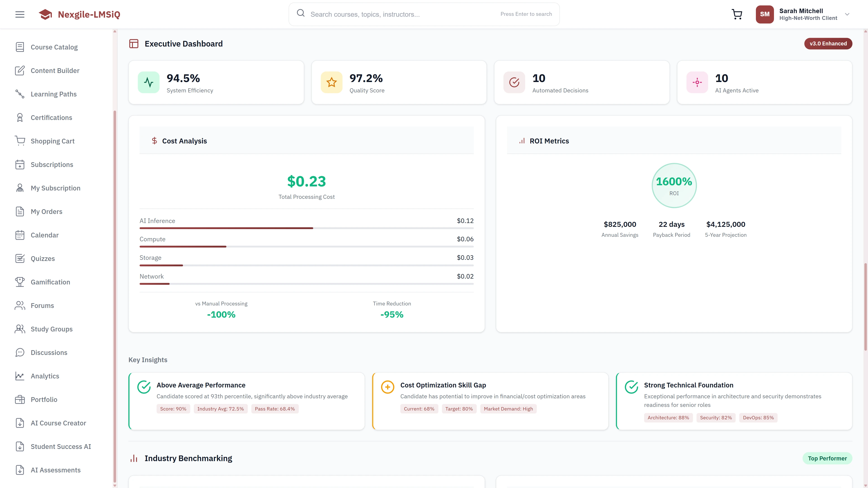Screen dimensions: 868x488
Task: Select the Content Builder sidebar icon
Action: (x=19, y=70)
